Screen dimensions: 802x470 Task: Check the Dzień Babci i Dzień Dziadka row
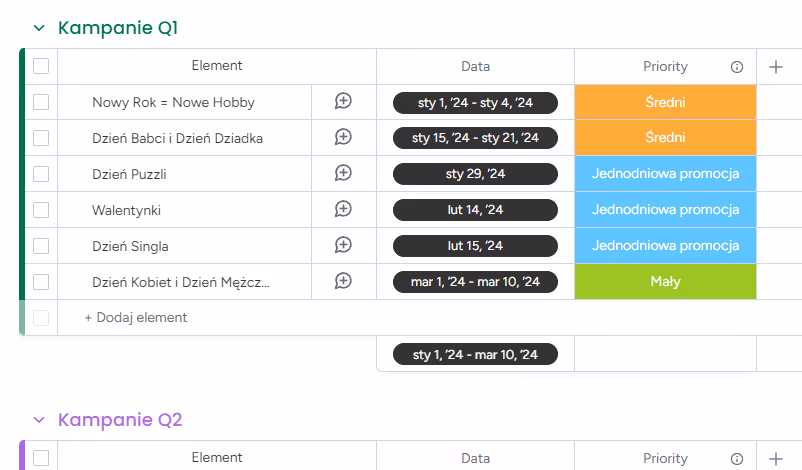tap(41, 138)
